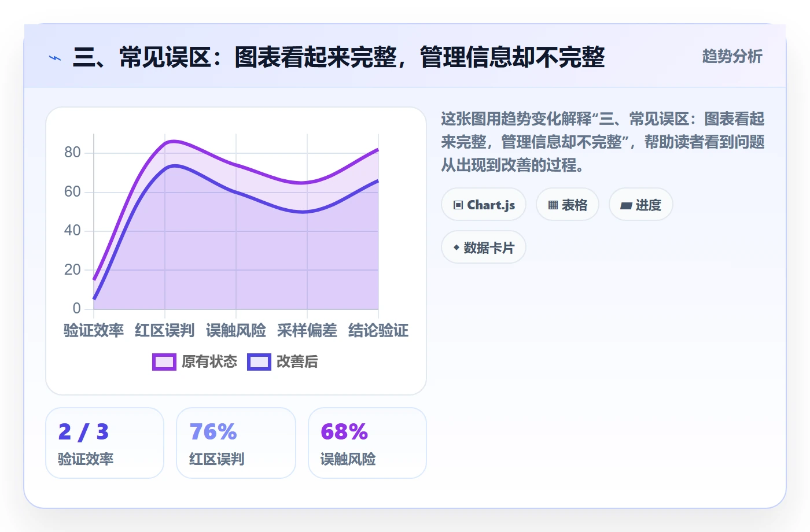The image size is (810, 532).
Task: Click the 结论验证 x-axis label
Action: click(x=378, y=331)
